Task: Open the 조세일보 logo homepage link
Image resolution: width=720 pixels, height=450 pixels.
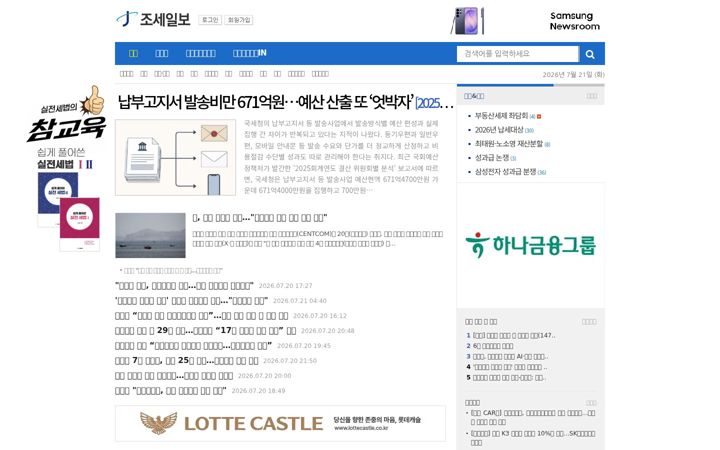Action: click(153, 19)
